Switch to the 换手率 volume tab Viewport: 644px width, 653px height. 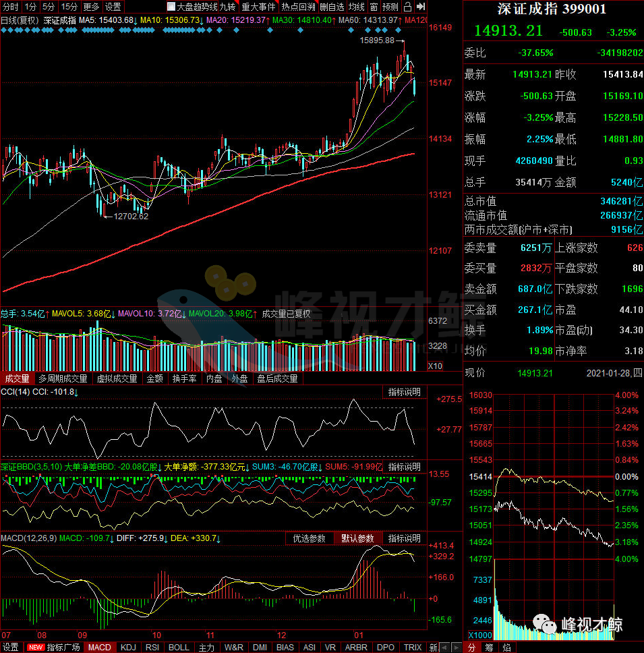184,378
